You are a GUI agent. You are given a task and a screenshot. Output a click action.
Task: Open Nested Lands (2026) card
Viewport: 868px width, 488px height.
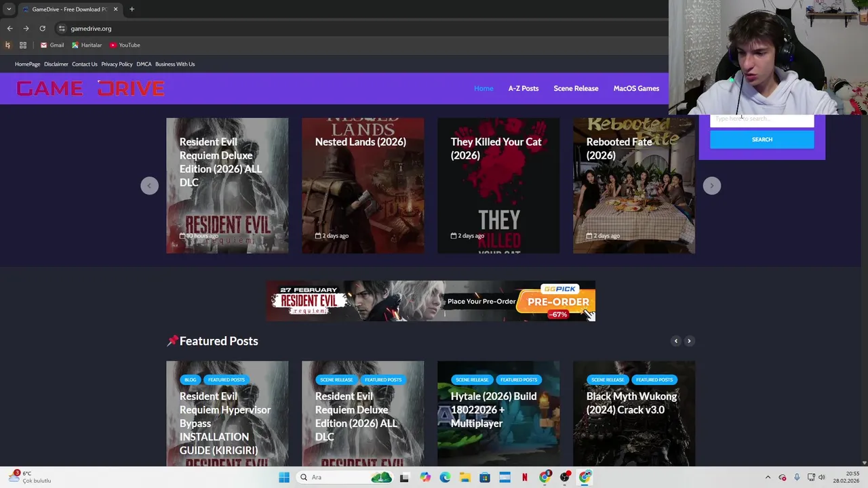click(363, 186)
